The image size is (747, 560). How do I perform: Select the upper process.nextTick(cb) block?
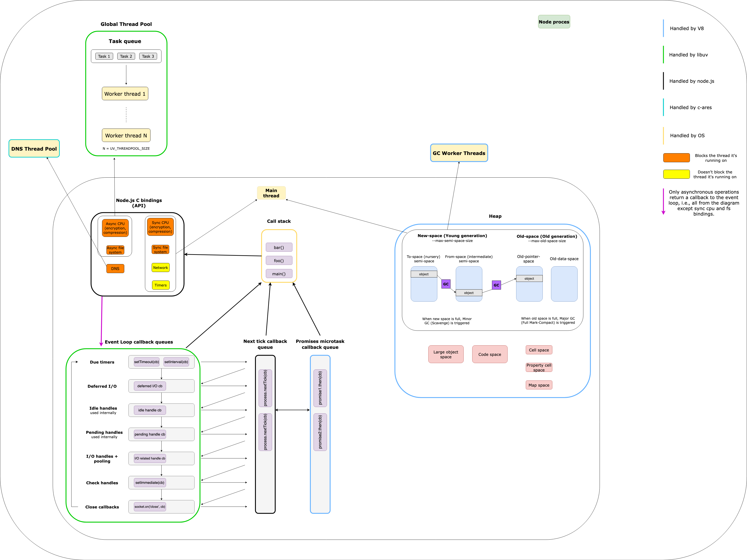point(265,388)
